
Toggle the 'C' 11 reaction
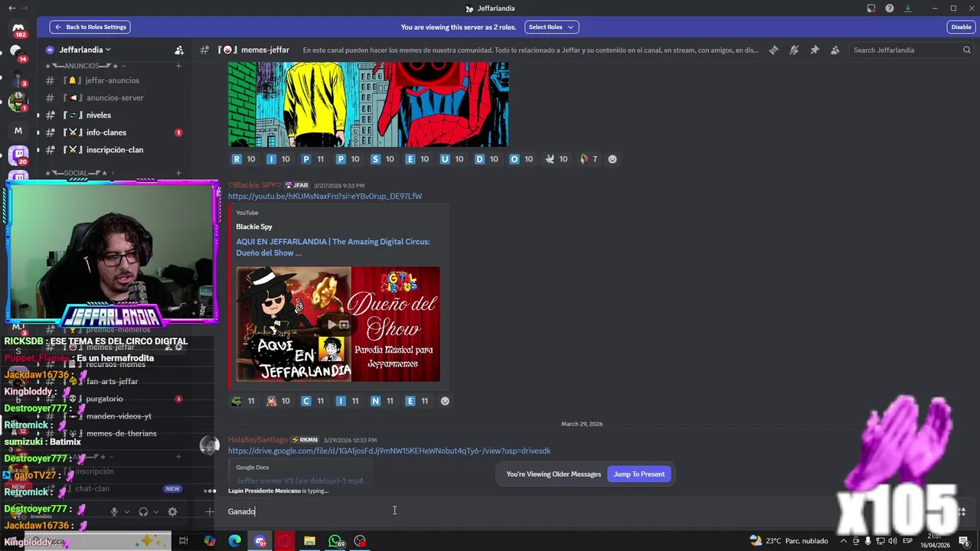(x=312, y=401)
